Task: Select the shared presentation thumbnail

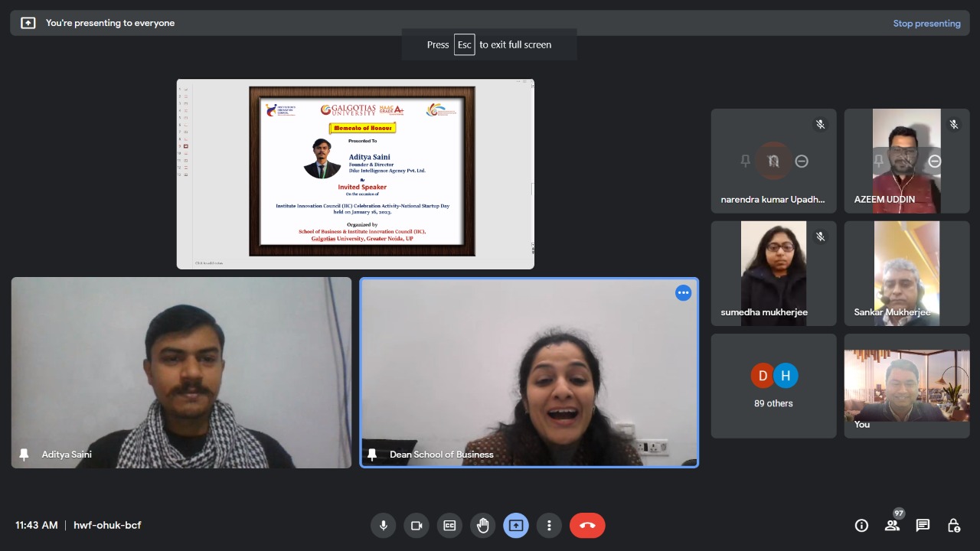Action: coord(355,174)
